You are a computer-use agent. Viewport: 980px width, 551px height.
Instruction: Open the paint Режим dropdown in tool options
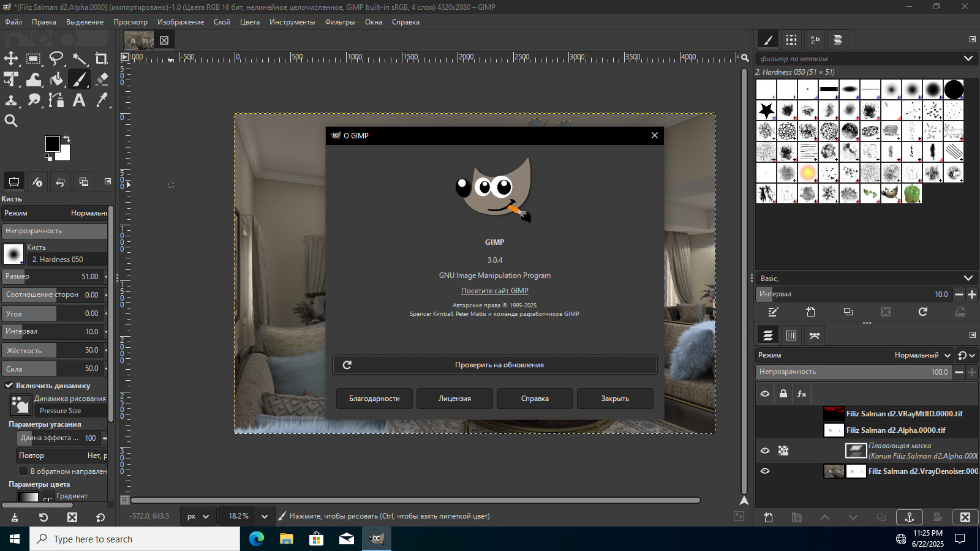(55, 213)
